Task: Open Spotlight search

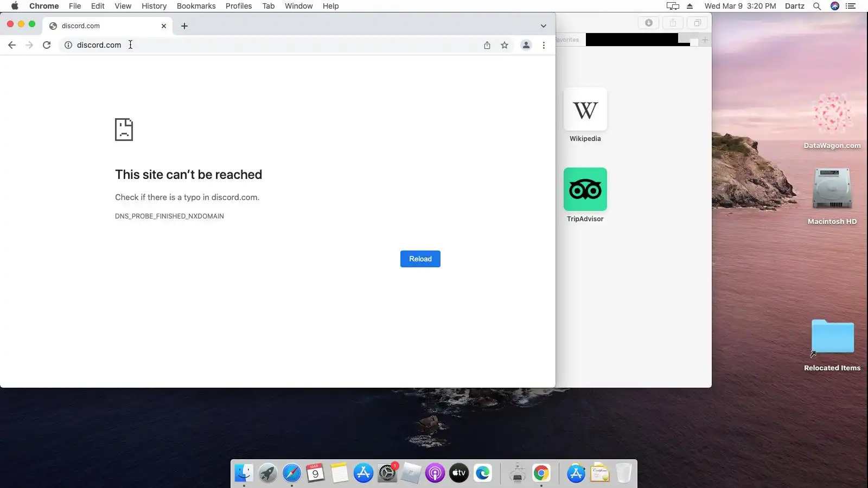Action: coord(817,6)
